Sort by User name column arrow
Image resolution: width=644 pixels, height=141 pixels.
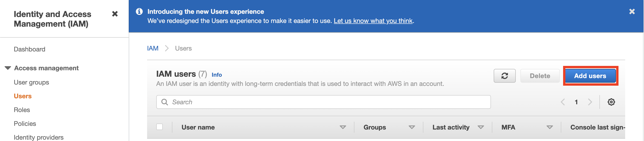[343, 127]
